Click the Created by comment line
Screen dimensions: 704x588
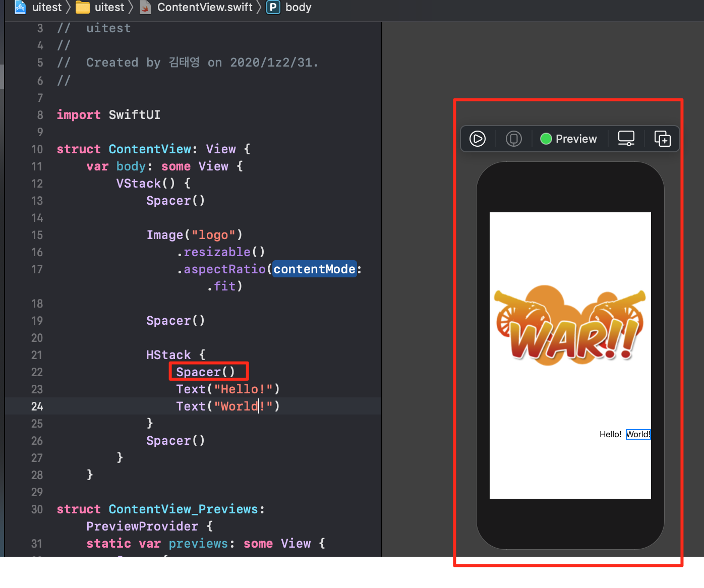(x=188, y=63)
